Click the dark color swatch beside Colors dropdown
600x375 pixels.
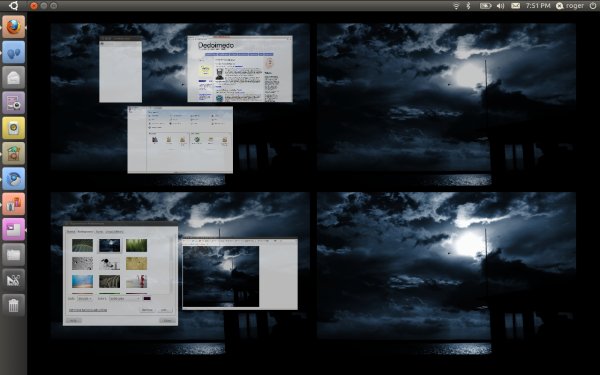[147, 298]
